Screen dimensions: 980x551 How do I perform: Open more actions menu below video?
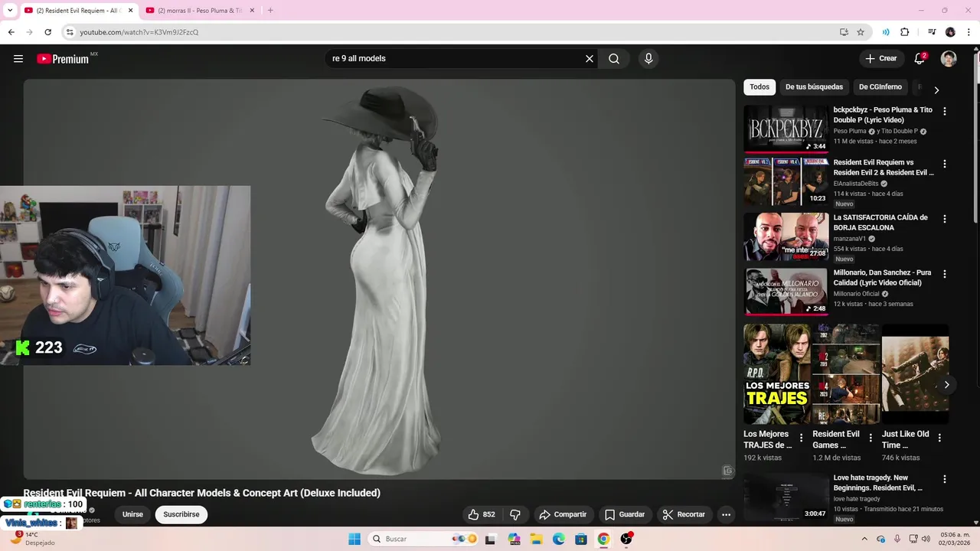pyautogui.click(x=726, y=514)
